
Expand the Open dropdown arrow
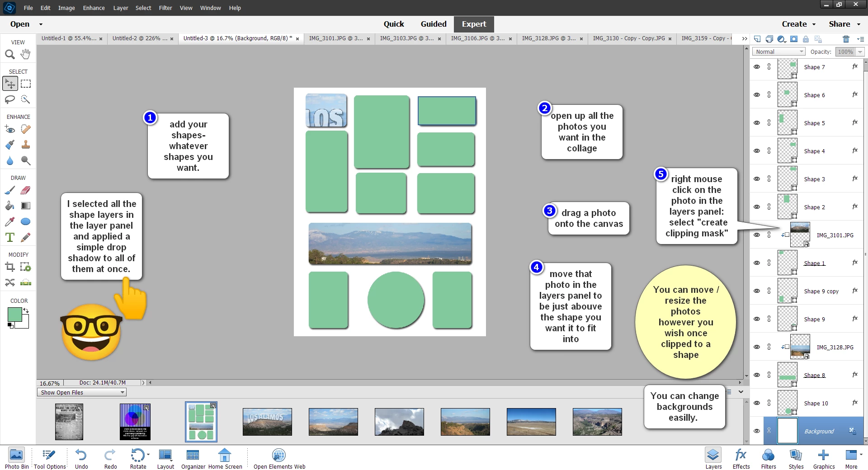(41, 24)
